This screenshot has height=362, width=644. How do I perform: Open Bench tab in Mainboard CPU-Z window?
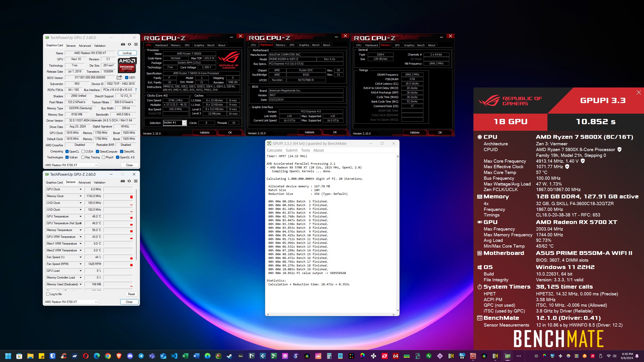316,45
